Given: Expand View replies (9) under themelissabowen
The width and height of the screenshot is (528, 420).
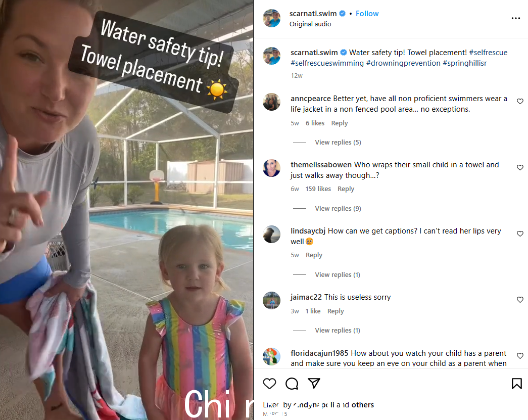Looking at the screenshot, I should tap(338, 209).
